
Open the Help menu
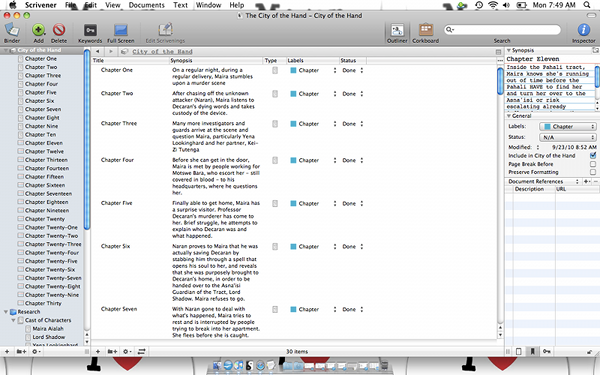point(237,5)
